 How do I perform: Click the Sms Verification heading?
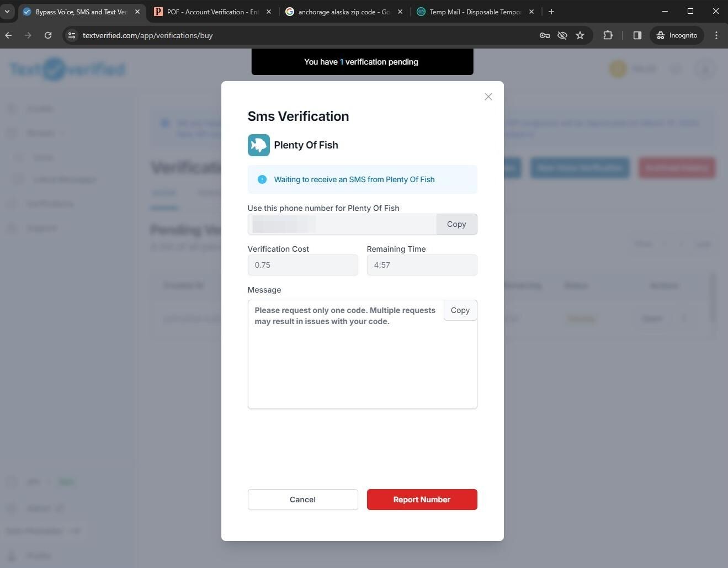click(x=298, y=116)
